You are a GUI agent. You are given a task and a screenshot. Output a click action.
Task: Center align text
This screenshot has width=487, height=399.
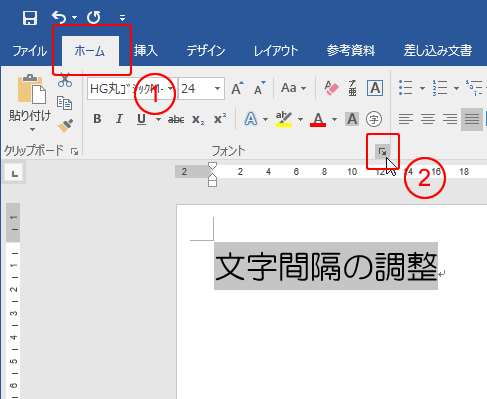tap(428, 119)
